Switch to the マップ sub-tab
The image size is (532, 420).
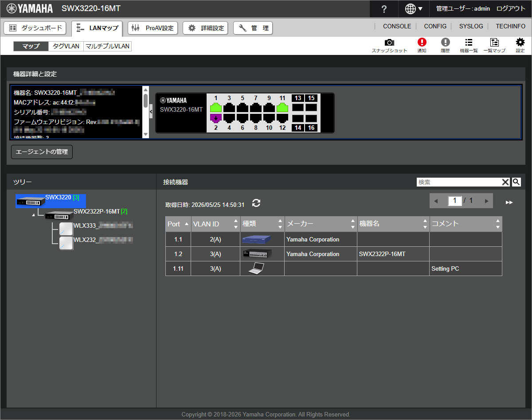31,46
